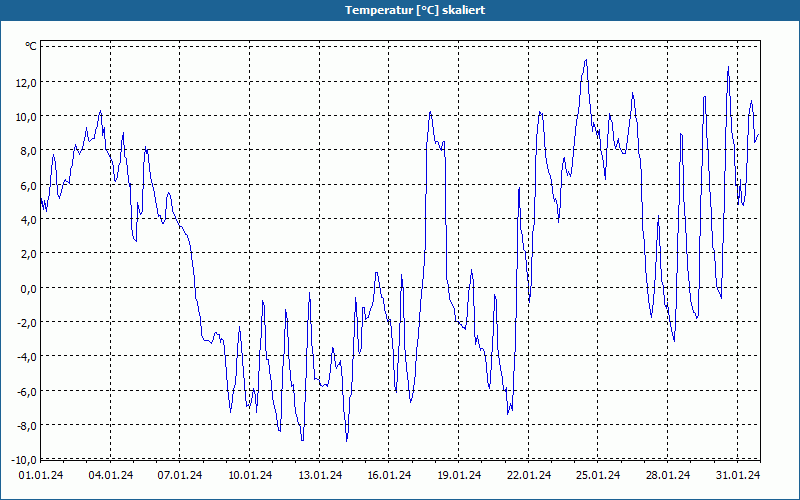Click the x-axis date label 22.01.24

click(x=529, y=475)
